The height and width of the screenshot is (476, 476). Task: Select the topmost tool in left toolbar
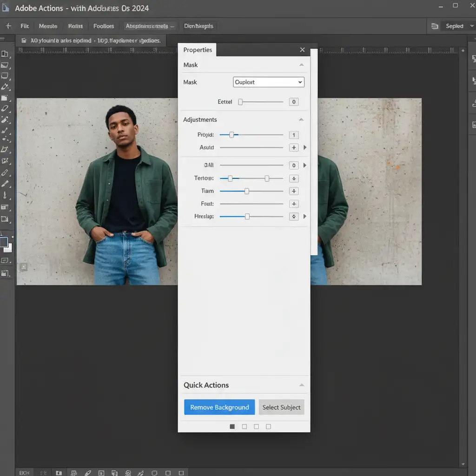pyautogui.click(x=5, y=54)
